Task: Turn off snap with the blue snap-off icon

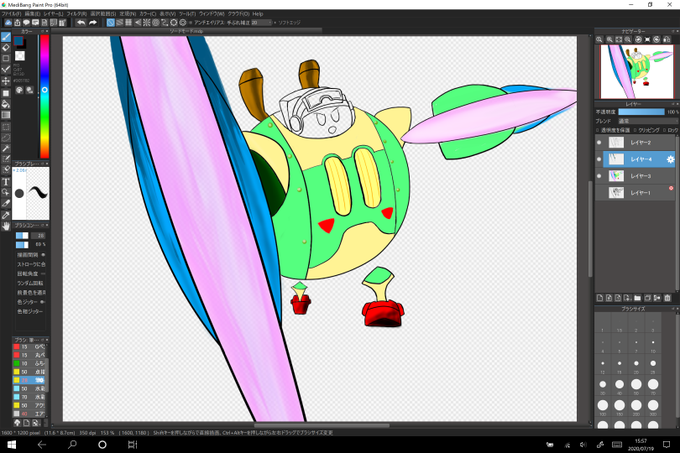Action: coord(111,23)
